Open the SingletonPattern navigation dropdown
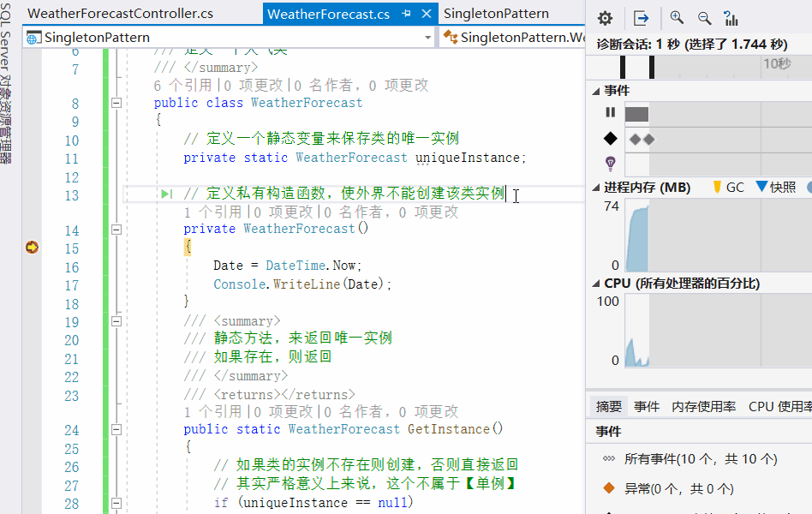This screenshot has width=812, height=514. (x=430, y=38)
